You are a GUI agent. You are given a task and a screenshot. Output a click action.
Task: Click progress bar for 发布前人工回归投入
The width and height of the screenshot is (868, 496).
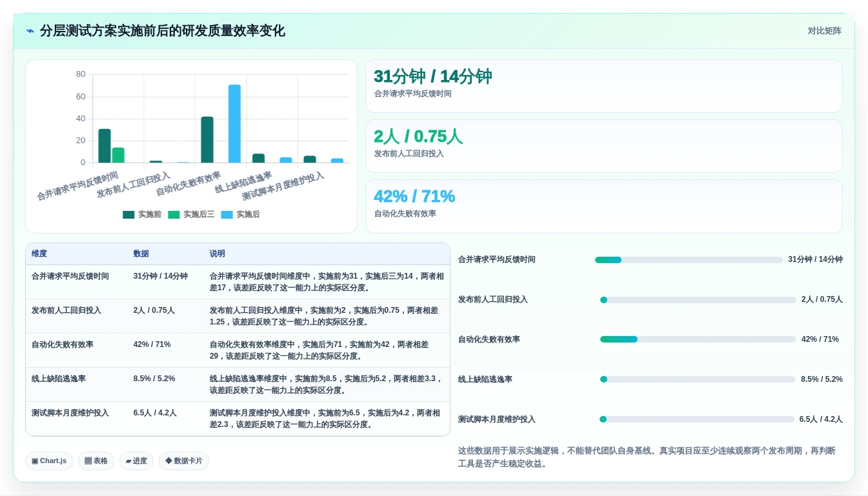[698, 300]
